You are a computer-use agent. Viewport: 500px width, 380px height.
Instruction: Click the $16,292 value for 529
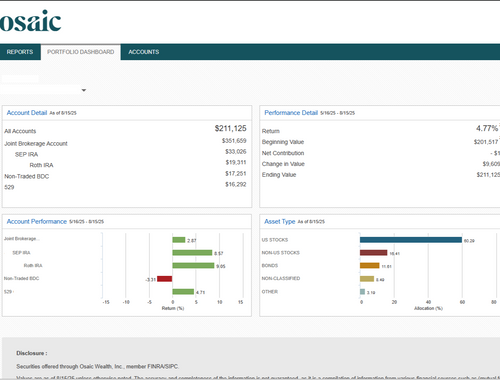[x=236, y=184]
